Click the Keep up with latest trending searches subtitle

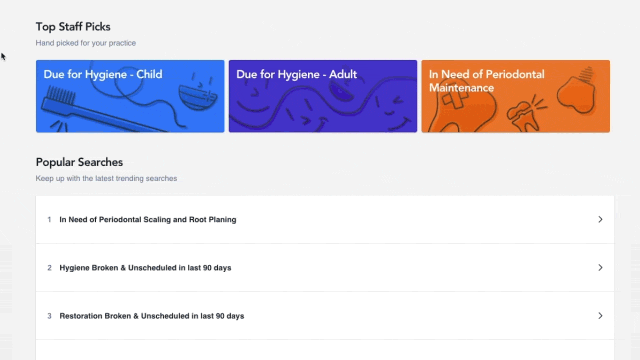106,178
